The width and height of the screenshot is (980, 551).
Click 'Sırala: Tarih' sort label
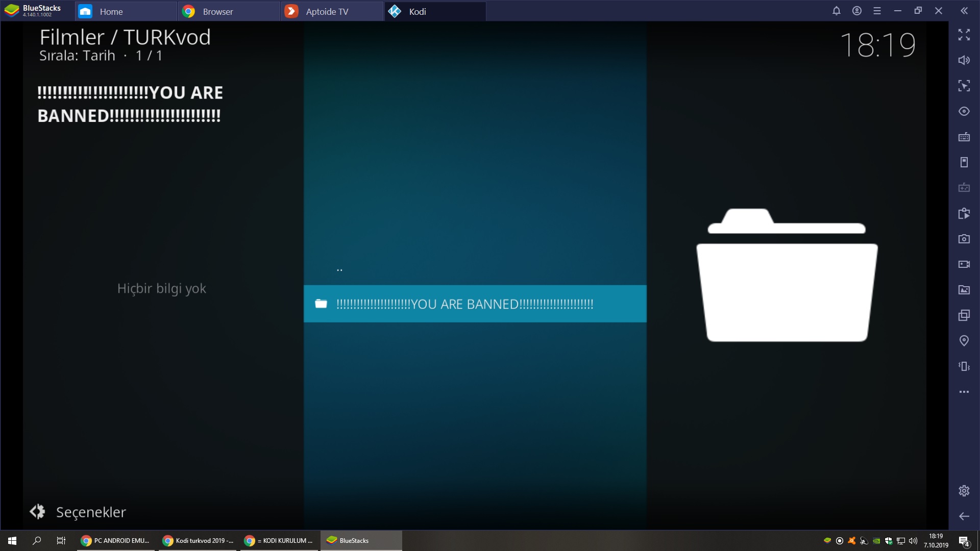point(78,56)
